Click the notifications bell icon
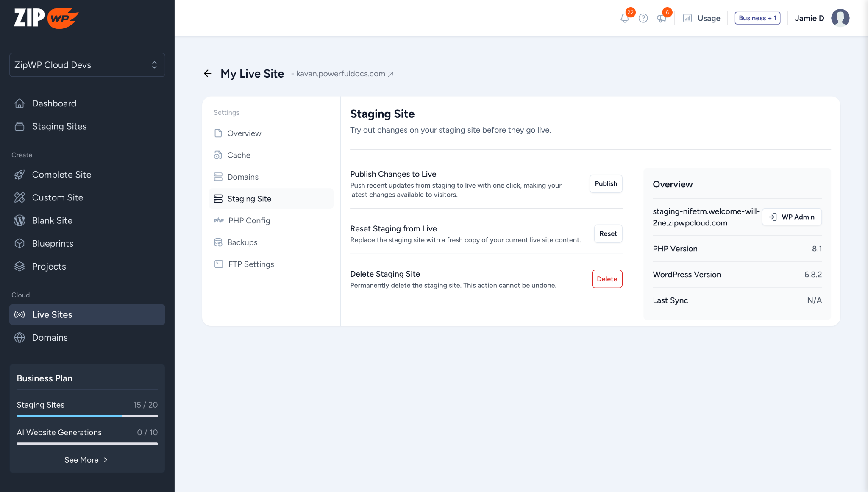 tap(624, 18)
